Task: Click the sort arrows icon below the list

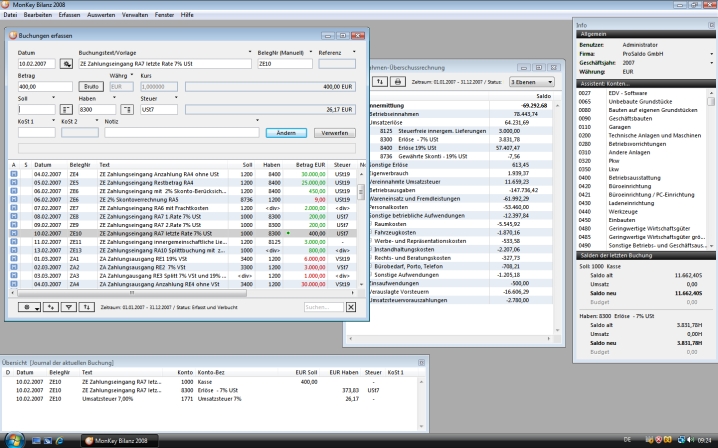Action: pos(85,307)
